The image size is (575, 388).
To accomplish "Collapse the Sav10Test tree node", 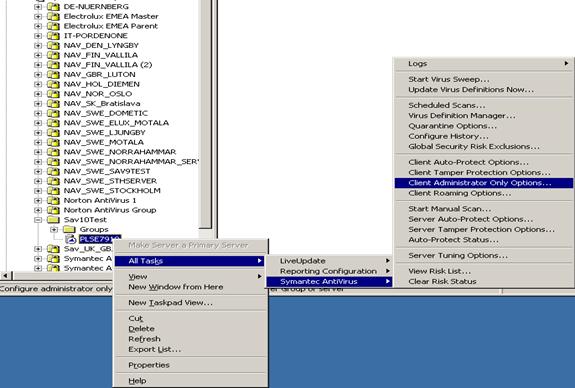I will pyautogui.click(x=38, y=220).
